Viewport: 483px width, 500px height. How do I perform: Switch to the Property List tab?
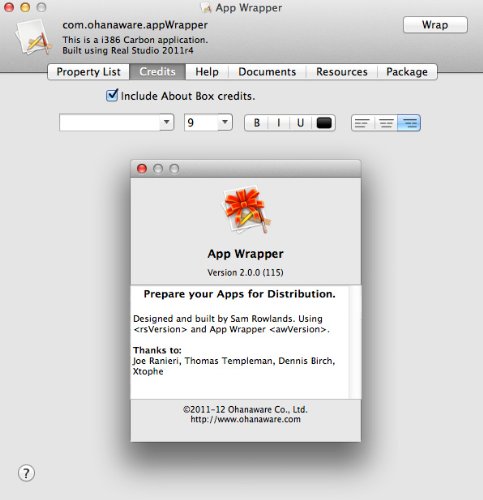coord(88,72)
